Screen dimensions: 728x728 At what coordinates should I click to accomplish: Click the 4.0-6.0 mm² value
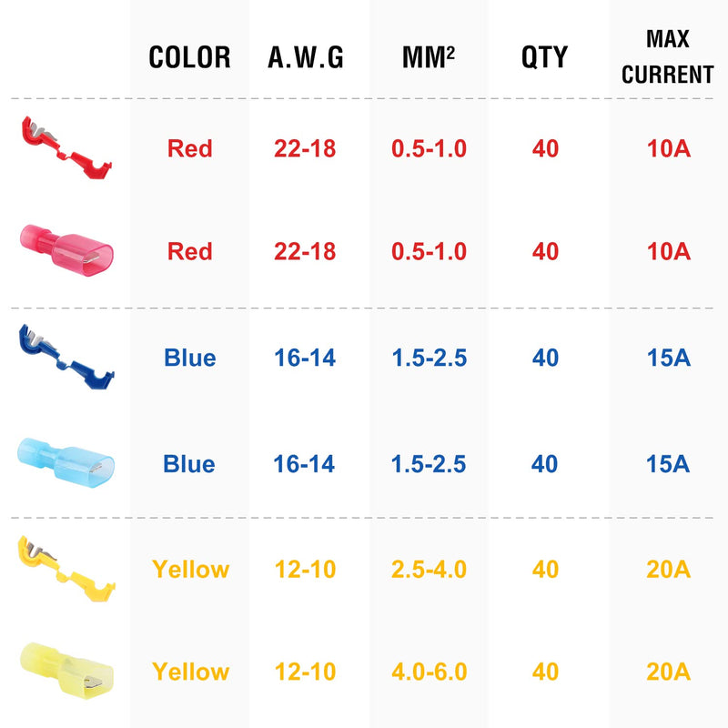coord(429,672)
